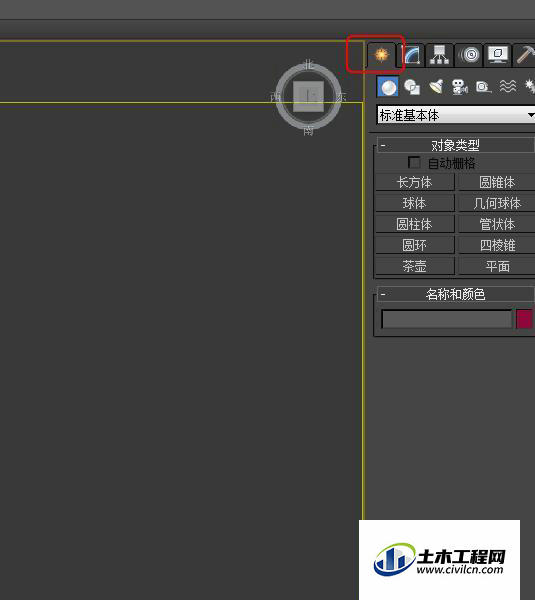This screenshot has width=535, height=600.
Task: Click the 管状体 tube button
Action: 497,224
